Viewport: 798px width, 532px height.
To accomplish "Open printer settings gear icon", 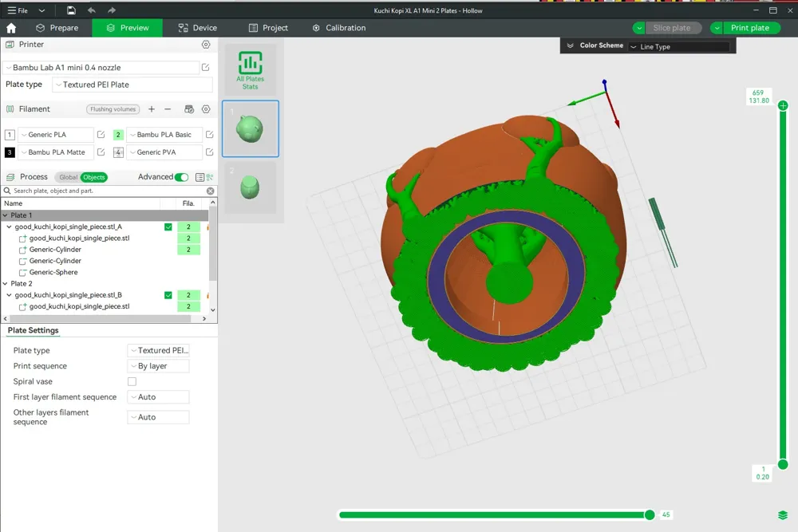I will click(x=206, y=44).
